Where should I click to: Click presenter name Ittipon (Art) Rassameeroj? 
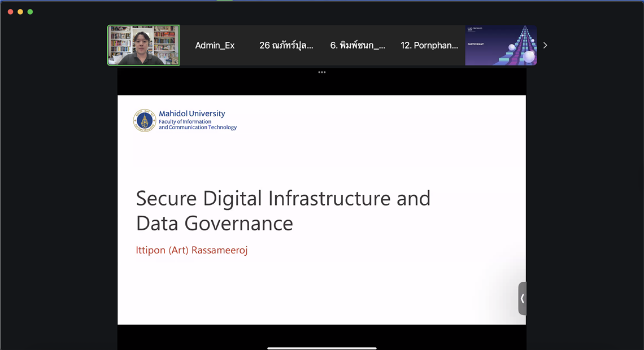pyautogui.click(x=192, y=250)
